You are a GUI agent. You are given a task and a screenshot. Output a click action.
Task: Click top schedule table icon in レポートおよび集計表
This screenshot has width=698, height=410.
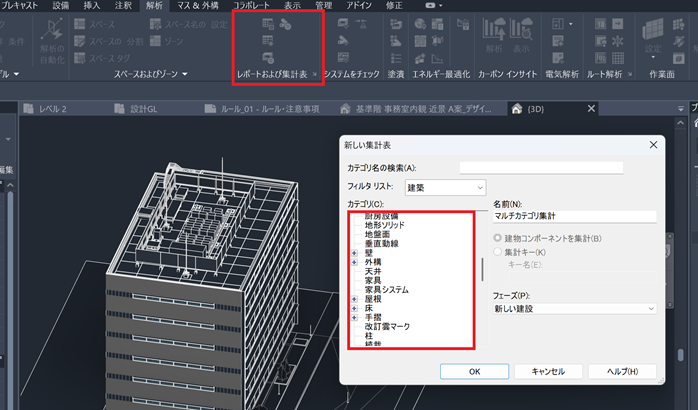click(268, 24)
